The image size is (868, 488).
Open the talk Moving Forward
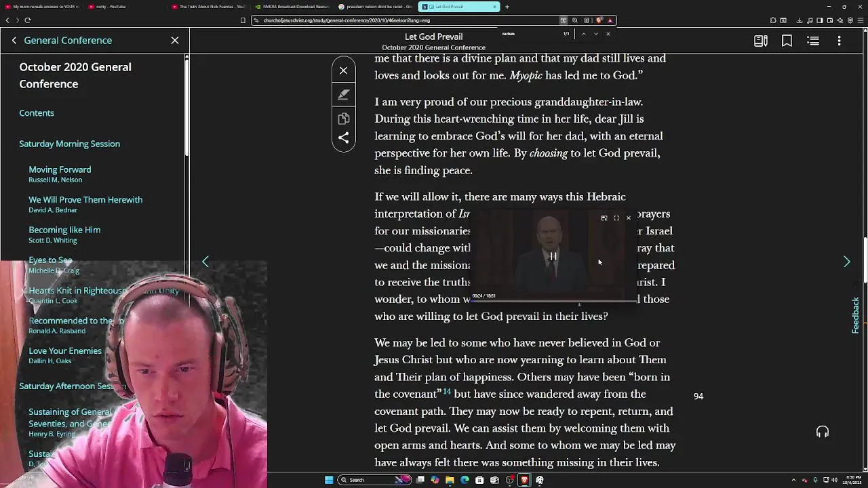(60, 169)
